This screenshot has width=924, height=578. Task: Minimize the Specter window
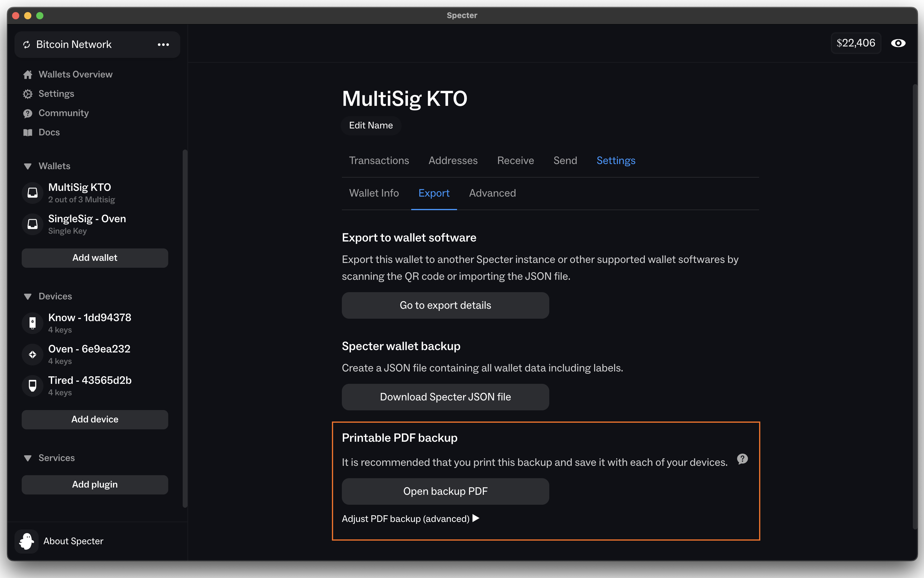[27, 16]
